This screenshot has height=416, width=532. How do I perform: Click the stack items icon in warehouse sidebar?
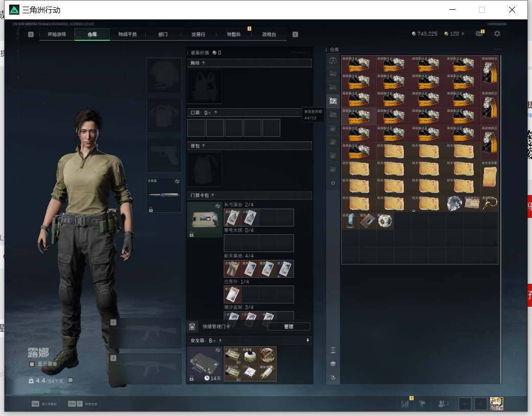click(333, 364)
